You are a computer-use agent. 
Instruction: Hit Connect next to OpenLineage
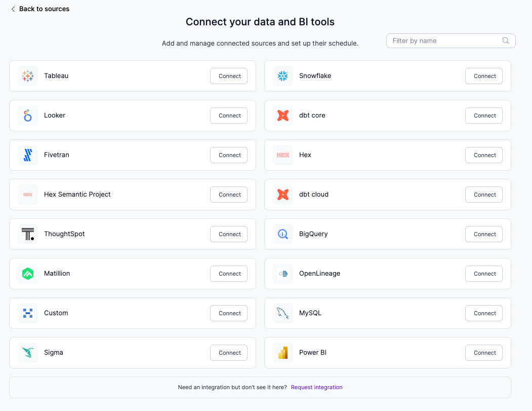[x=484, y=274]
